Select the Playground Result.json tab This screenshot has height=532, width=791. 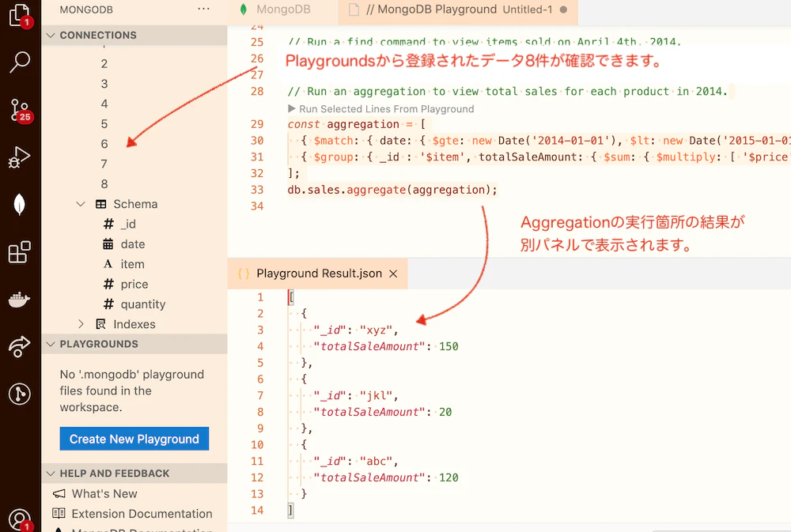point(318,274)
